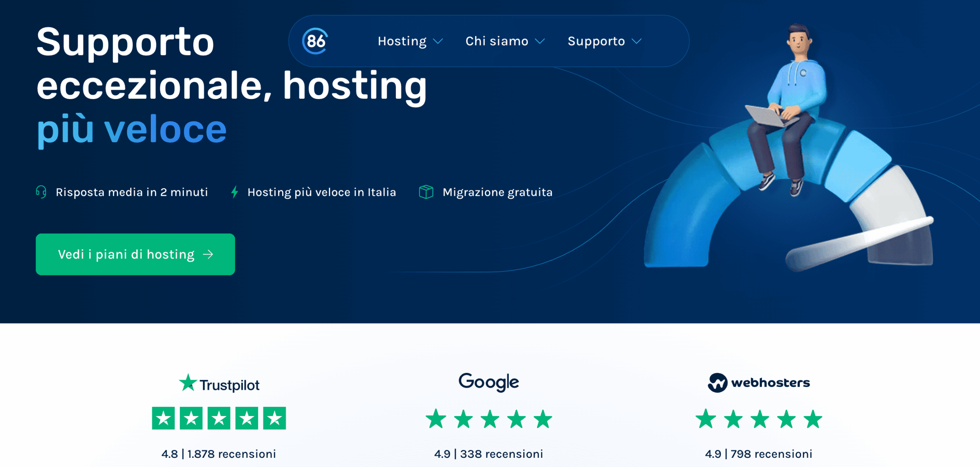Click the webhosters logo
This screenshot has height=467, width=980.
point(759,382)
